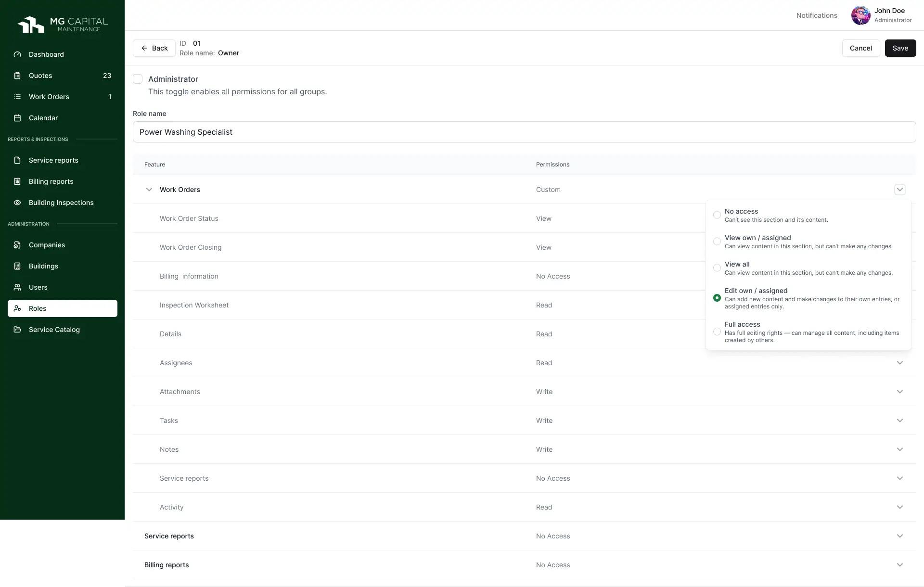
Task: Go to Work Orders in sidebar
Action: [49, 97]
